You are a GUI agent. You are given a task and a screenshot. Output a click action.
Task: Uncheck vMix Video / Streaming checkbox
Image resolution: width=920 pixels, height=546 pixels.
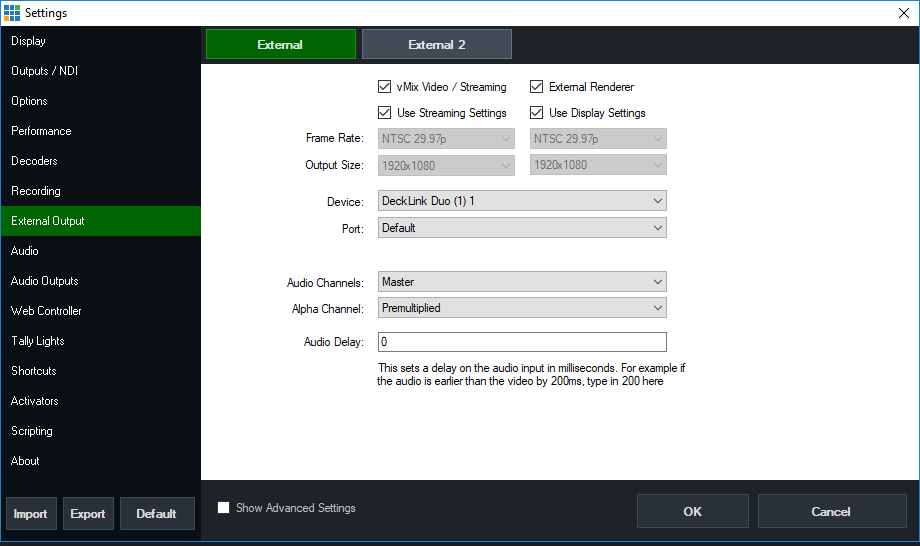click(385, 87)
